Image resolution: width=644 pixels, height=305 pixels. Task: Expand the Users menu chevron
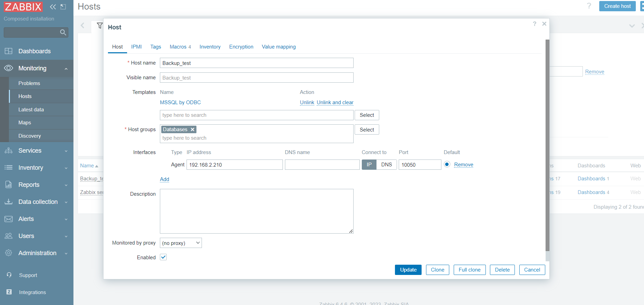pos(66,236)
